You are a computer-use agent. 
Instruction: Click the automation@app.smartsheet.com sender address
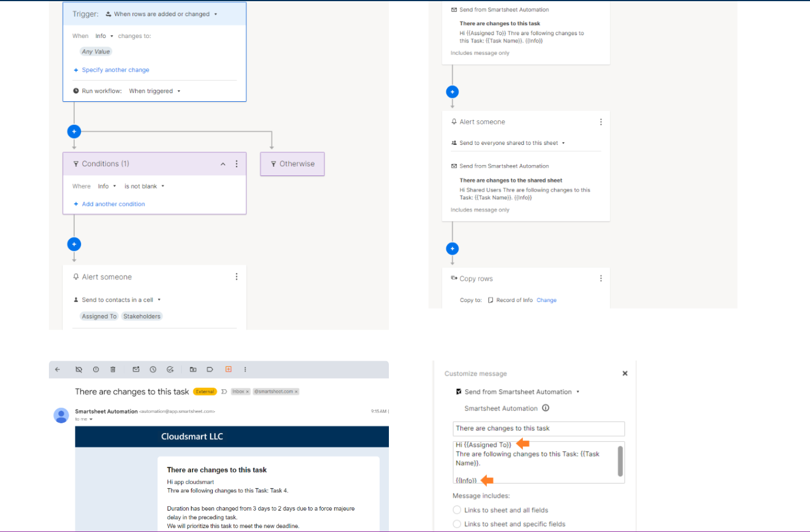pyautogui.click(x=177, y=412)
